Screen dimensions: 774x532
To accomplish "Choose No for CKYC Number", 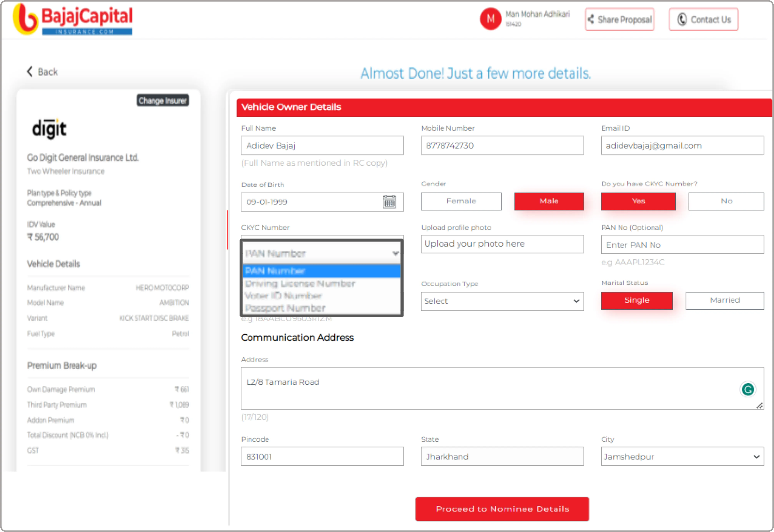I will [x=726, y=201].
